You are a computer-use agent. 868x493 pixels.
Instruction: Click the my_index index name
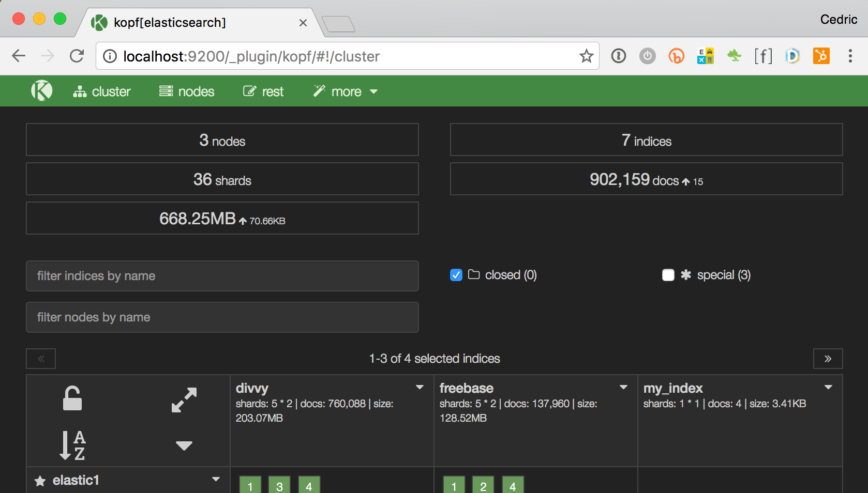click(672, 388)
